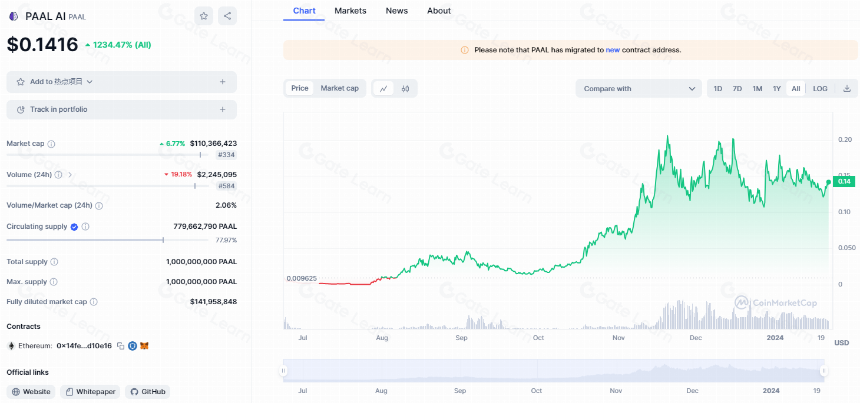The height and width of the screenshot is (403, 860).
Task: Click the $110,366,423 market cap value
Action: [x=213, y=144]
